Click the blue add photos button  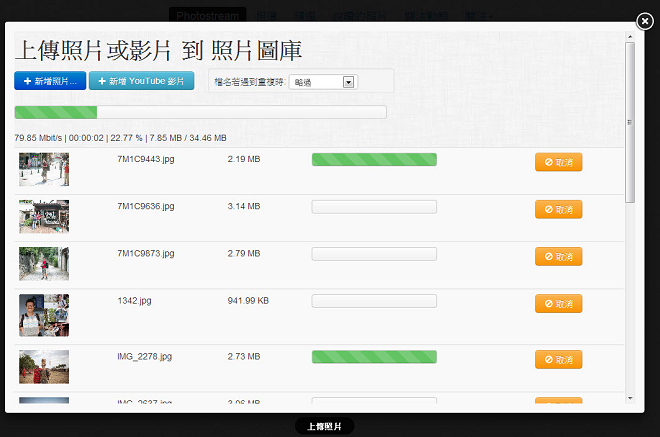[50, 81]
